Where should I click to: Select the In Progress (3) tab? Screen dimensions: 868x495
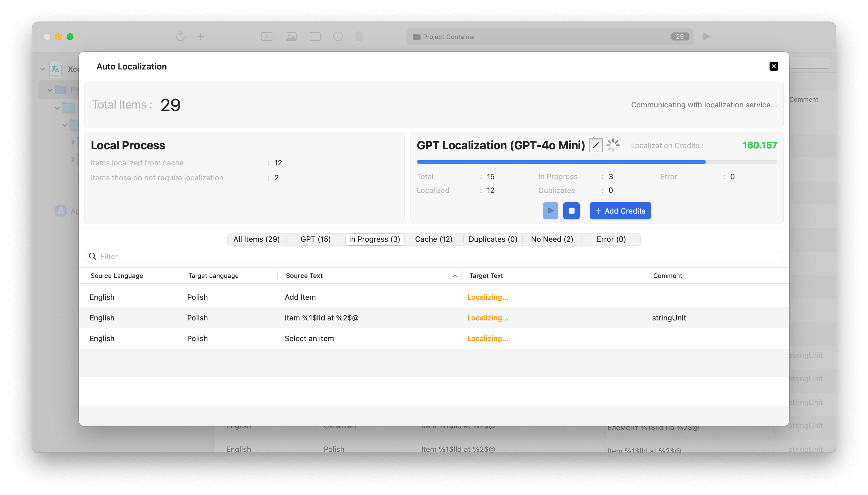[374, 239]
